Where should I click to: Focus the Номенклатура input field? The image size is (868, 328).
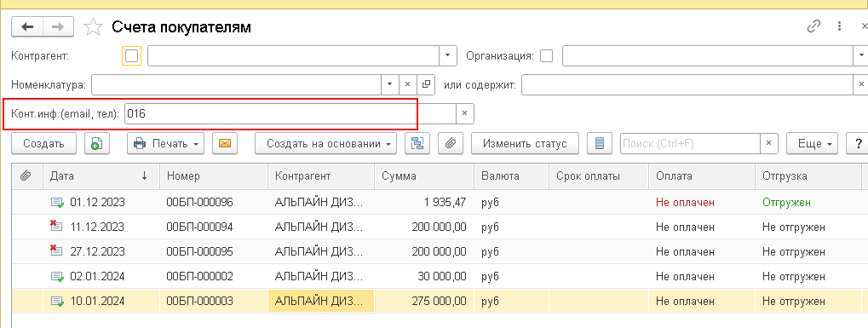click(x=236, y=85)
